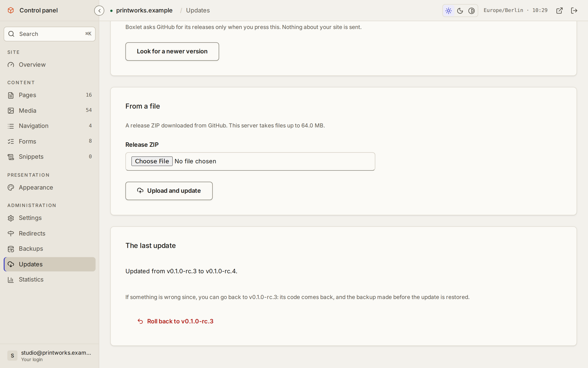Screen dimensions: 588x368
Task: Click Look for a newer version
Action: [x=172, y=51]
